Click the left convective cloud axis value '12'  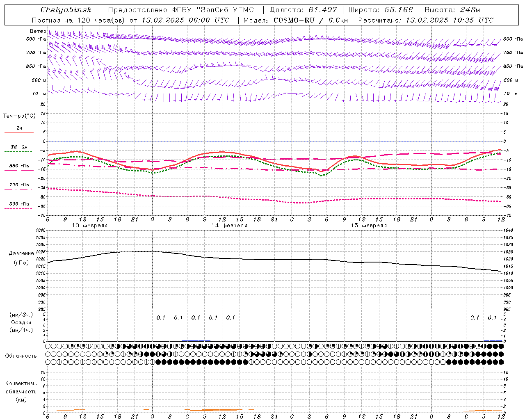point(43,372)
